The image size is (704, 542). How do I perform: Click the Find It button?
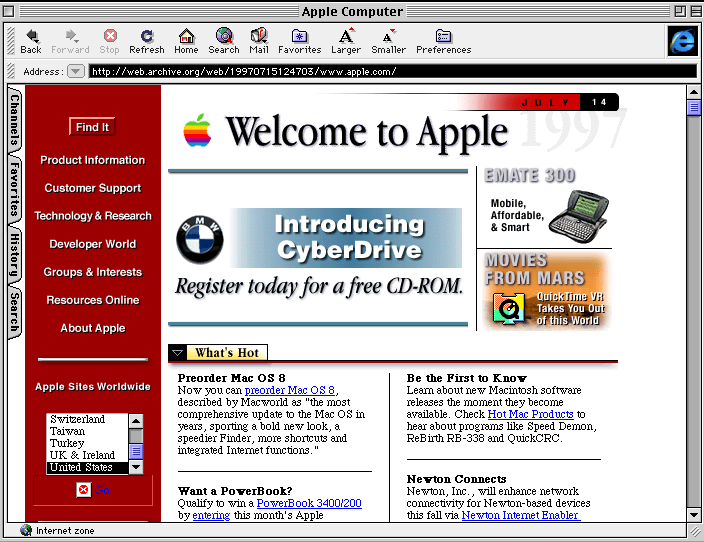92,127
